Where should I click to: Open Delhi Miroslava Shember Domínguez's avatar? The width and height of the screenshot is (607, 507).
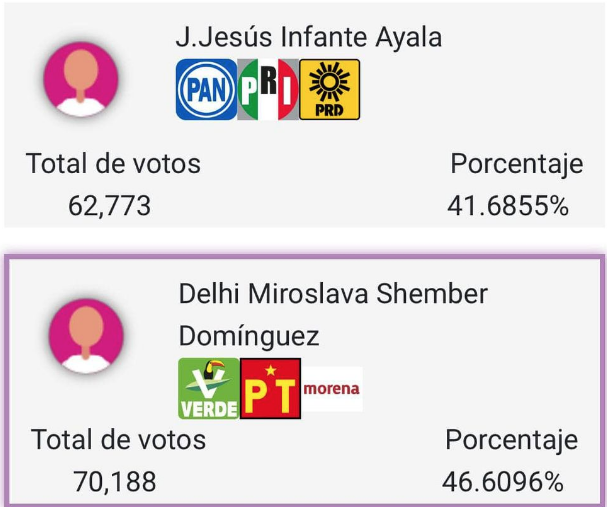point(87,335)
